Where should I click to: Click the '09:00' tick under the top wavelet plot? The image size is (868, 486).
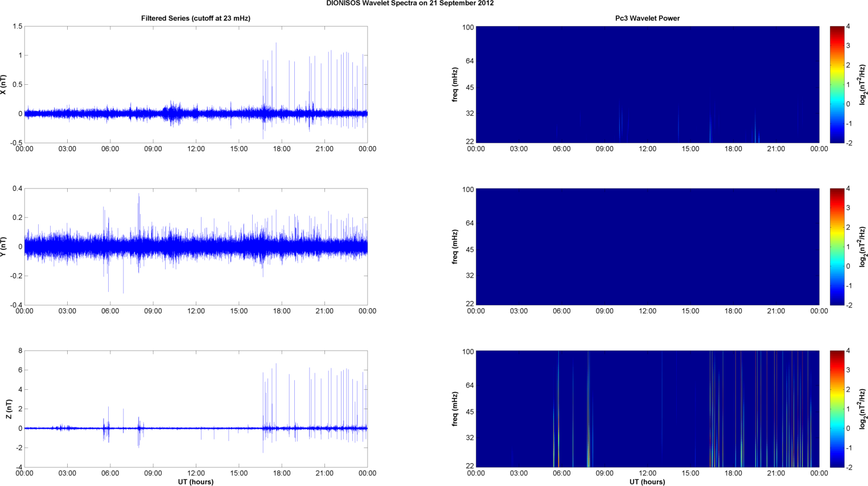click(604, 149)
